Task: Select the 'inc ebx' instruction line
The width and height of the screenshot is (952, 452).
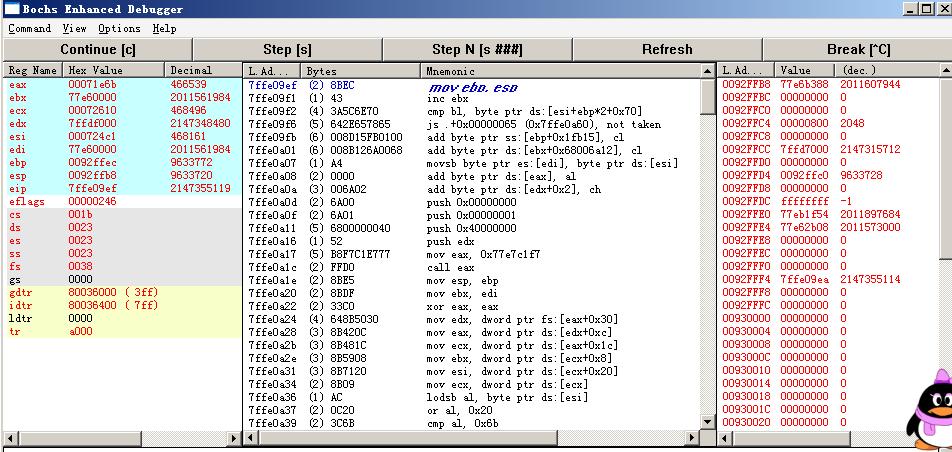Action: [472, 98]
